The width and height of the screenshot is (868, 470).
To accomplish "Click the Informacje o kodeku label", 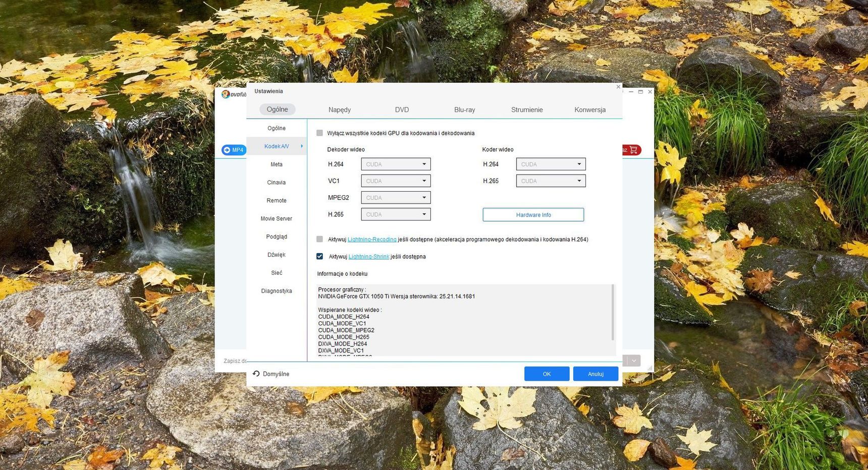I will point(342,274).
